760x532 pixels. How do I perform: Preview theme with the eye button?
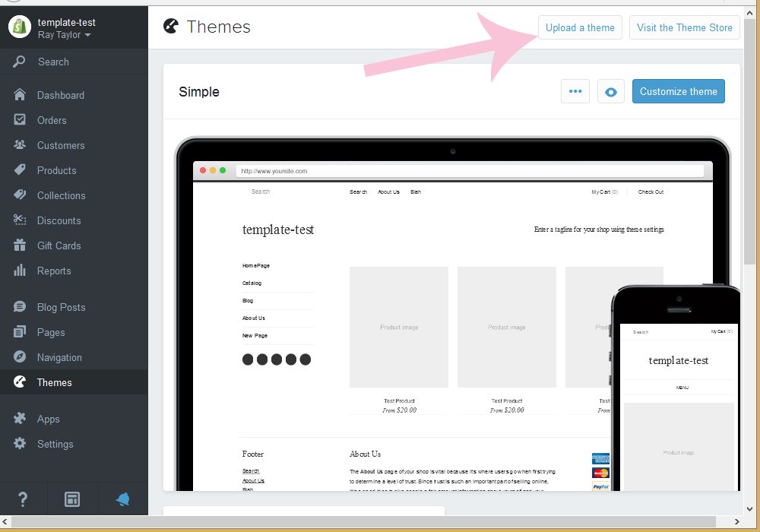pyautogui.click(x=611, y=91)
